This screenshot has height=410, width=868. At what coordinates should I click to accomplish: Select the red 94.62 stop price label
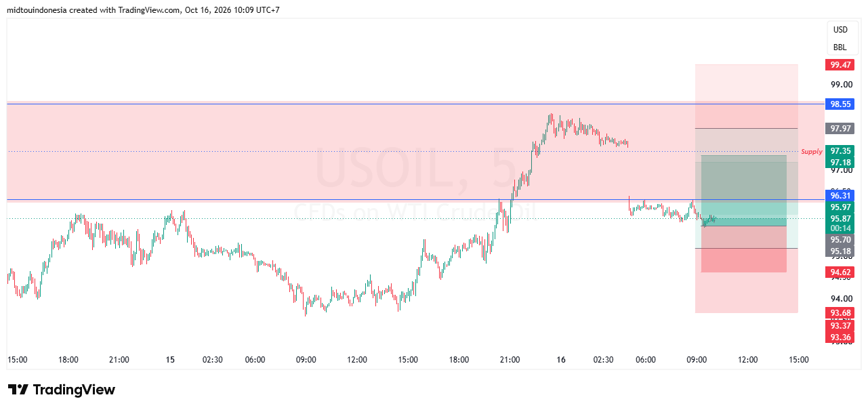pos(840,272)
